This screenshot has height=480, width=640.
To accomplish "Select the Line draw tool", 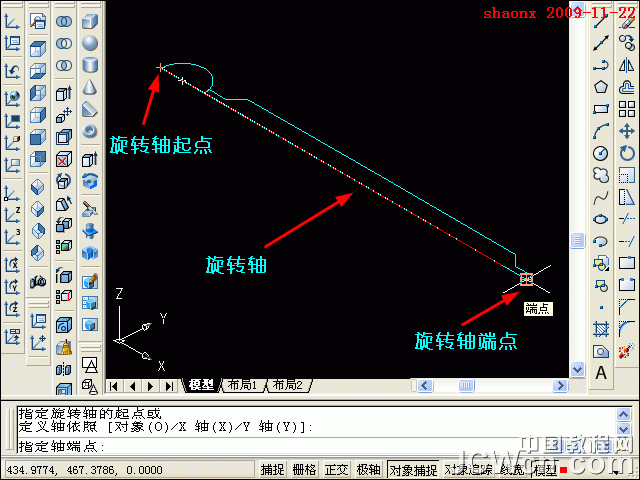I will [x=600, y=21].
